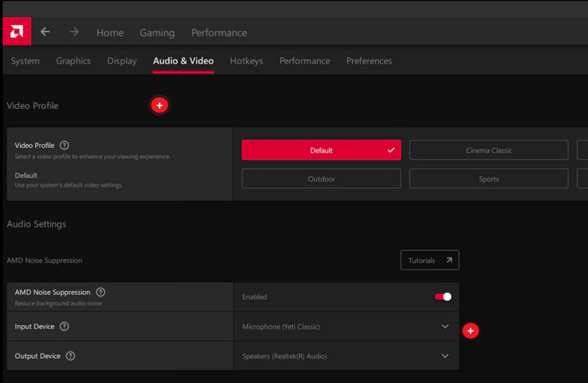Switch to the Graphics tab
The width and height of the screenshot is (588, 383).
[73, 61]
